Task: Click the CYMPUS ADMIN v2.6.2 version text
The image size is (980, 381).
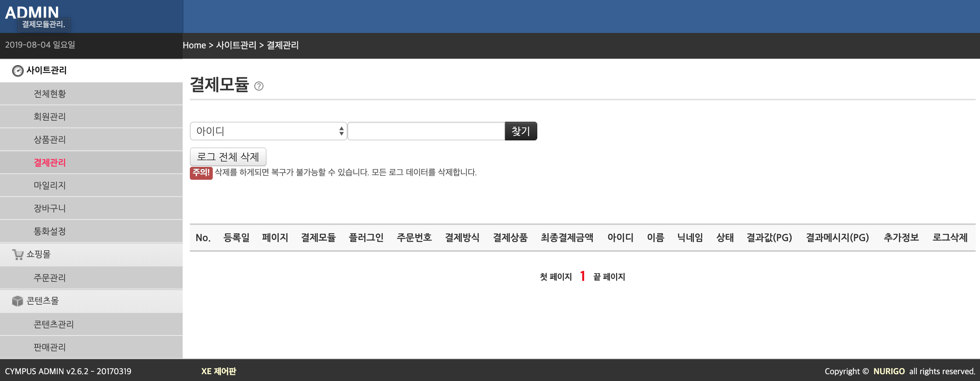Action: [68, 371]
